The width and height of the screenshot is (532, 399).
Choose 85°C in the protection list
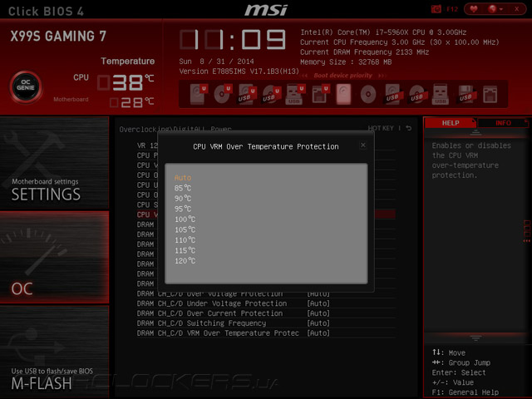point(183,188)
